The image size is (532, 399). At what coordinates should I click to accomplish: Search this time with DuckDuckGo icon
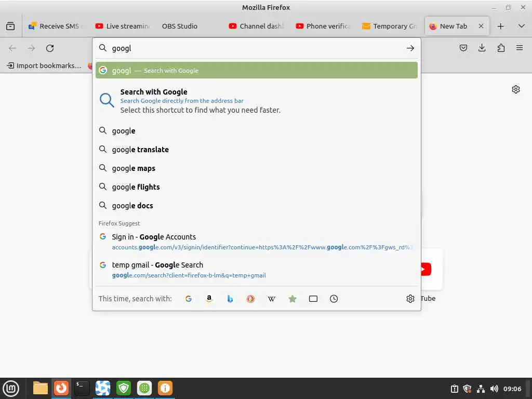[251, 299]
